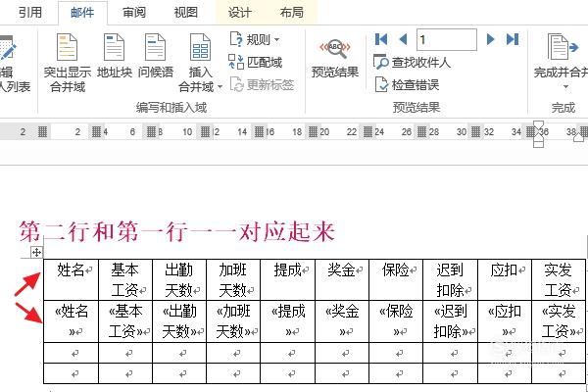
Task: Select the «实发工资» merge field
Action: (560, 320)
